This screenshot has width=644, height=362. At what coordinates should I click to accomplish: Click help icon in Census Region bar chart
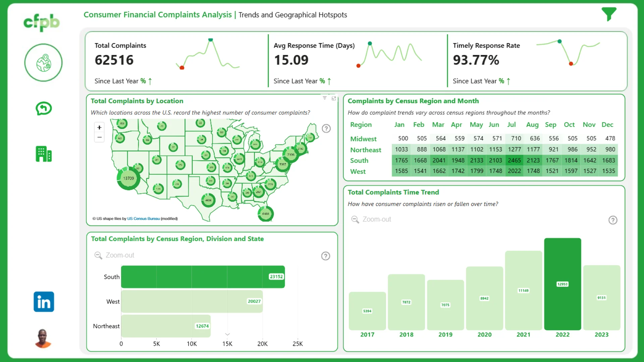(x=325, y=256)
